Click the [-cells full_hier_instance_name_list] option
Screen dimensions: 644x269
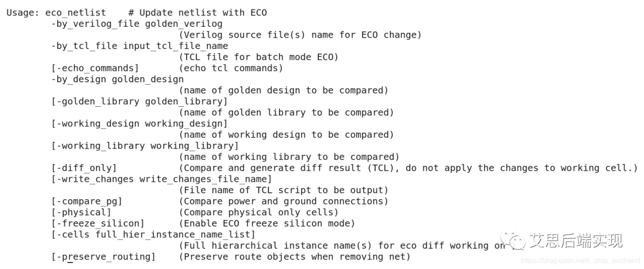153,234
